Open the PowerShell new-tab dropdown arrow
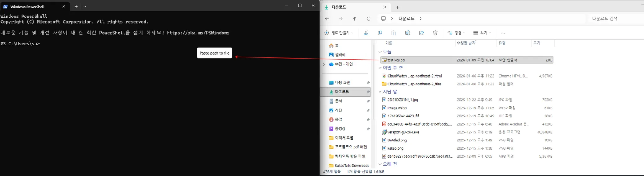Image resolution: width=644 pixels, height=176 pixels. [x=85, y=7]
